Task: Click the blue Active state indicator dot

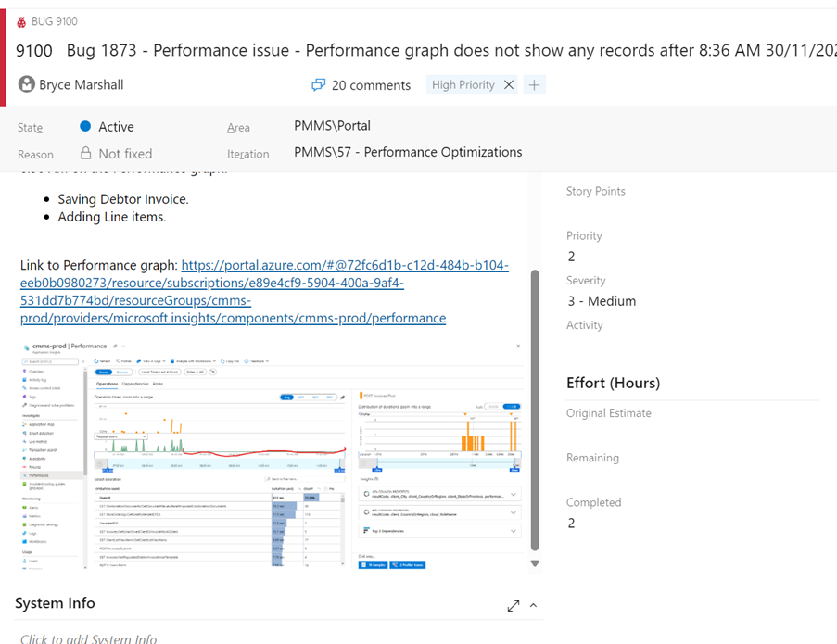Action: tap(85, 127)
